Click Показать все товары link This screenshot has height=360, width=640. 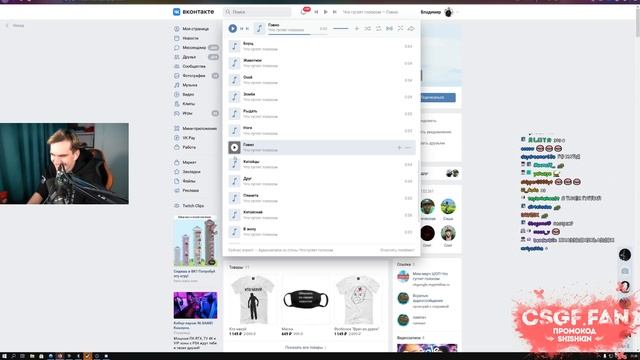pyautogui.click(x=305, y=347)
